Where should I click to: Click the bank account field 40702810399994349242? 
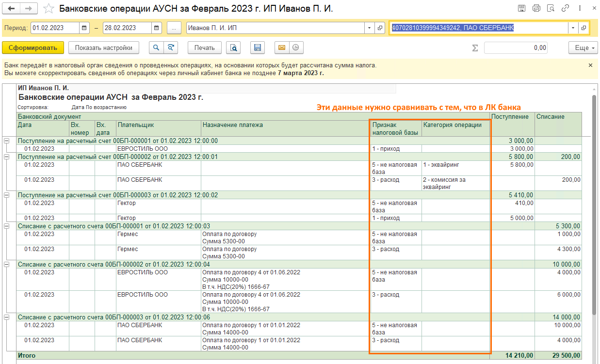479,28
